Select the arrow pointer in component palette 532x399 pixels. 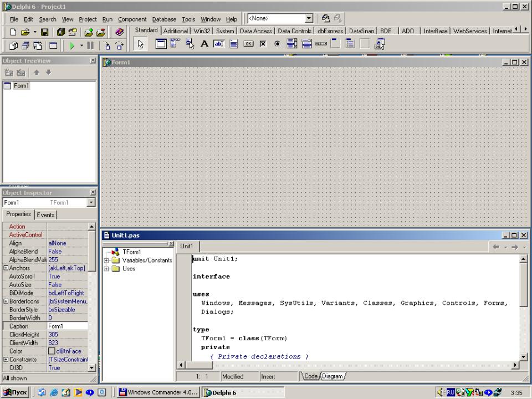[x=140, y=44]
